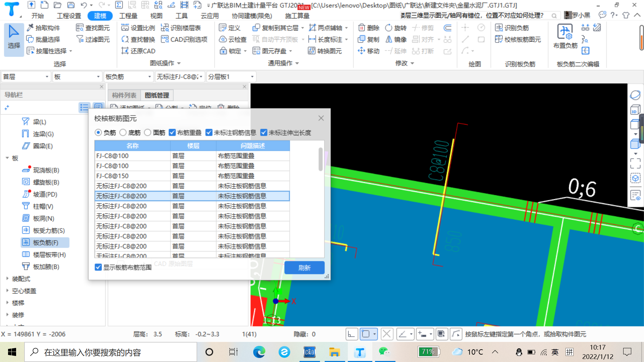The height and width of the screenshot is (362, 644).
Task: Toggle orthogonal mode icon in status bar
Action: (352, 334)
